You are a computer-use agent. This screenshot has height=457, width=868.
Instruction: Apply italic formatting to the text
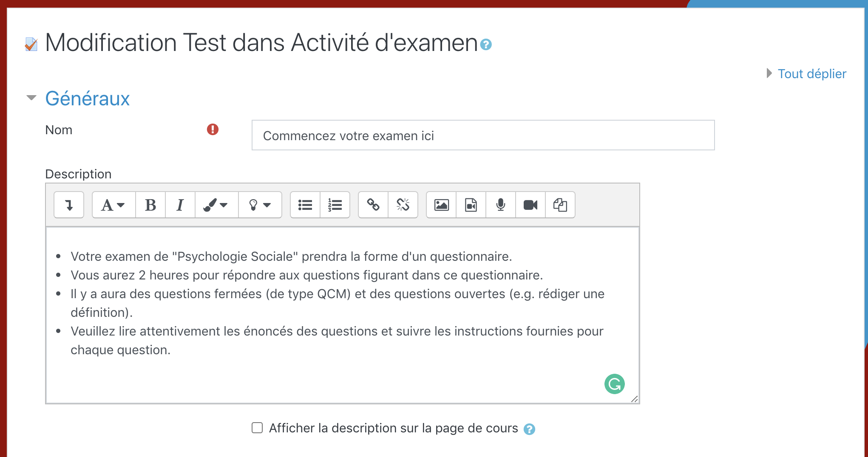tap(180, 205)
